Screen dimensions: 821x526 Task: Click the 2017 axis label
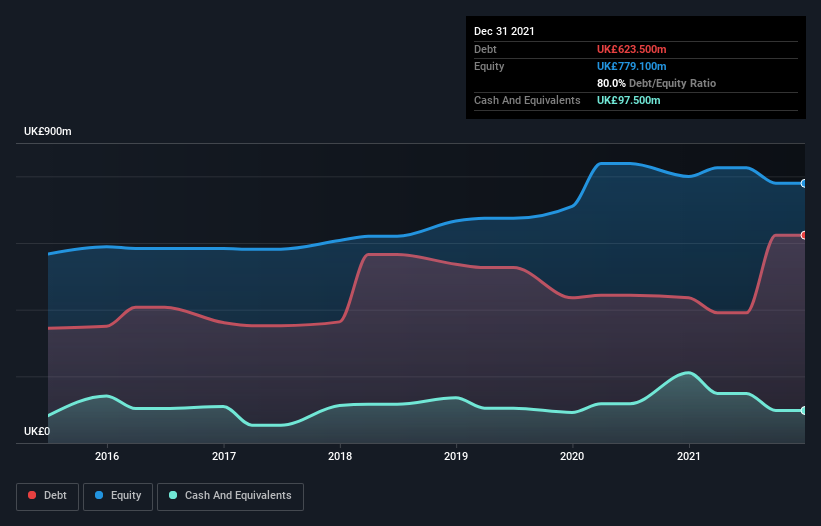click(224, 456)
